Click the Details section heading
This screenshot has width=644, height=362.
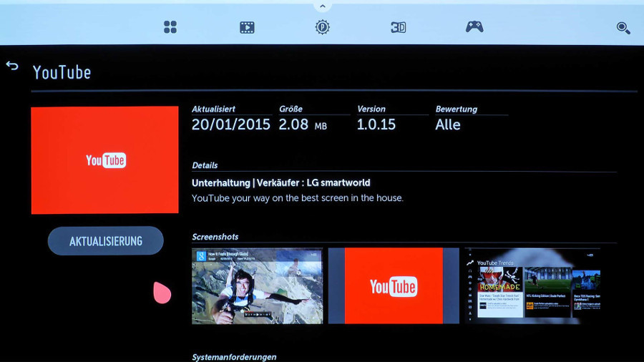point(205,165)
